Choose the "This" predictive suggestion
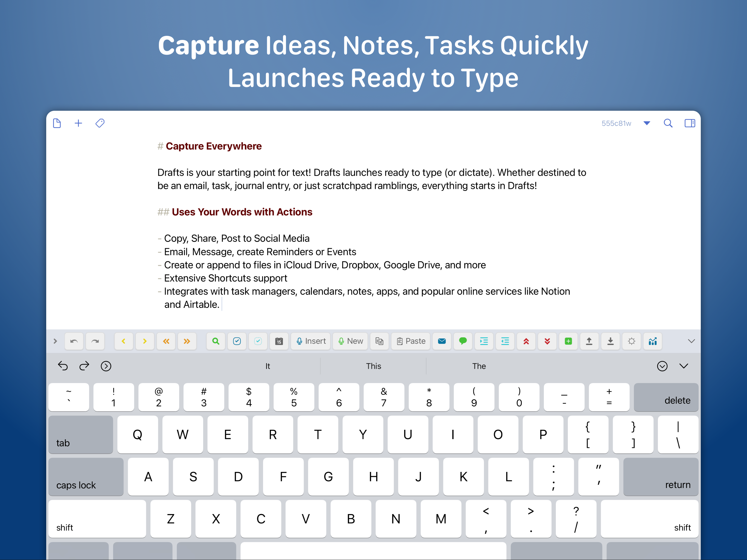This screenshot has height=560, width=747. click(373, 366)
